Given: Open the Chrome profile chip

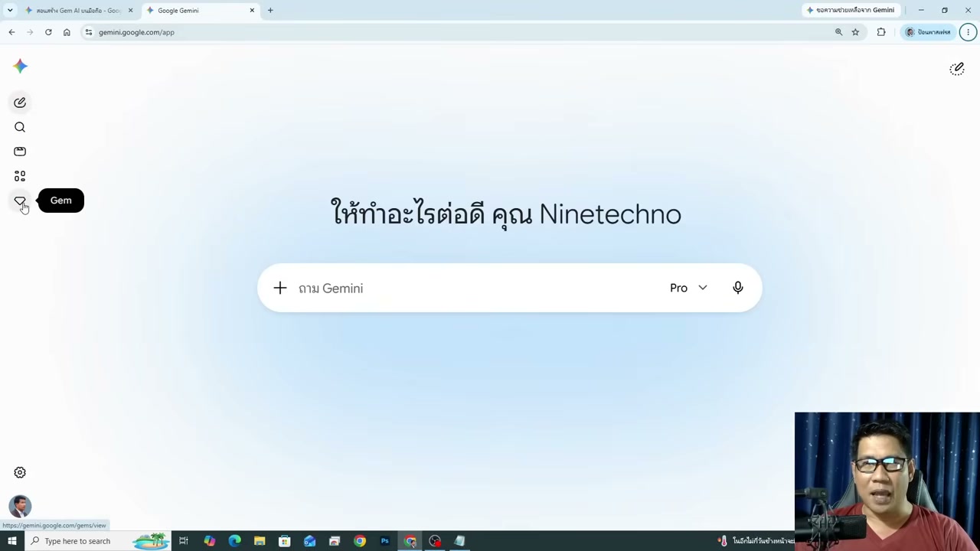Looking at the screenshot, I should (928, 32).
